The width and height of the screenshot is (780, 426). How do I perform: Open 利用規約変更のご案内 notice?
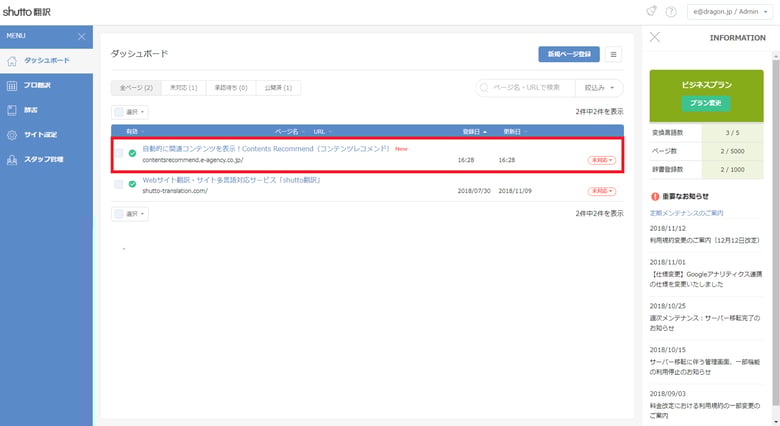point(704,240)
